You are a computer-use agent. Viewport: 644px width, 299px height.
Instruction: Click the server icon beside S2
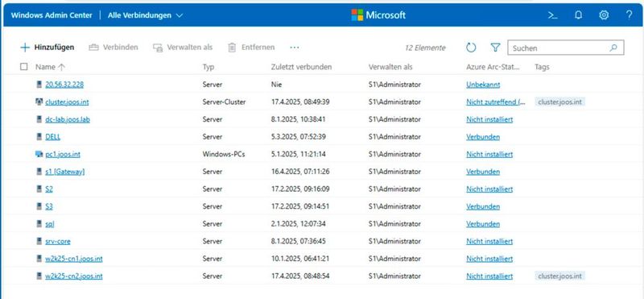(39, 189)
